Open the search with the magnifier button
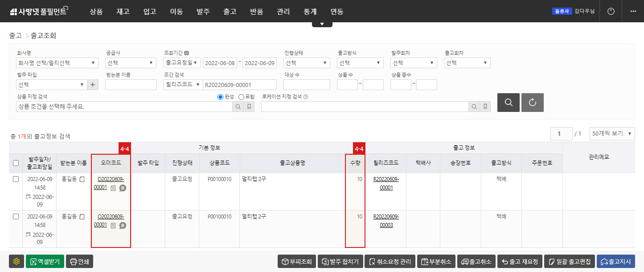Screen dimensions: 644x272 508,102
